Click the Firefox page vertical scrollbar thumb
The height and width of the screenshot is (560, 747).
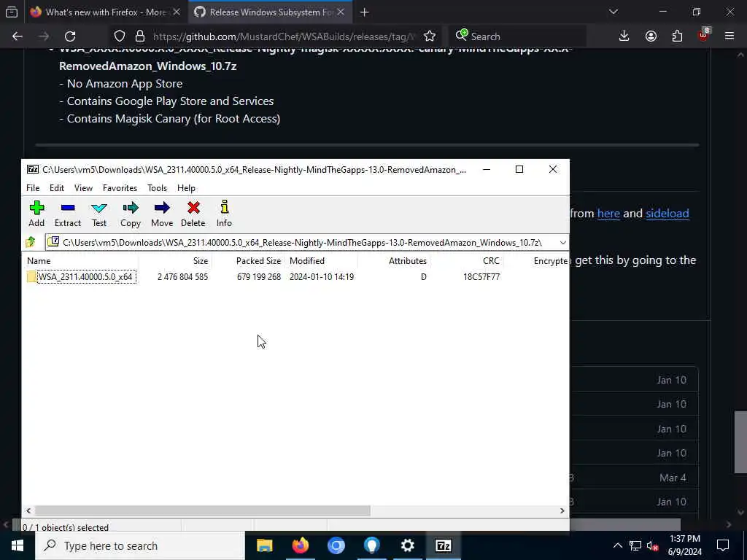pyautogui.click(x=740, y=442)
